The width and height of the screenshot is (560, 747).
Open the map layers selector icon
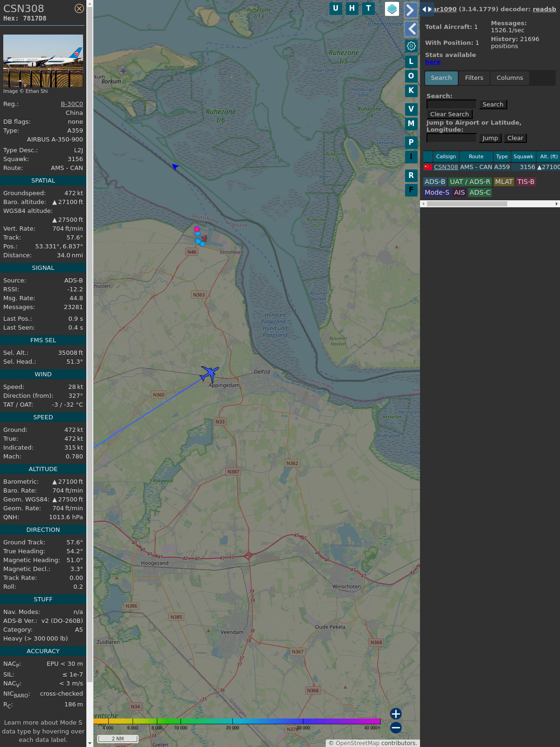[392, 9]
